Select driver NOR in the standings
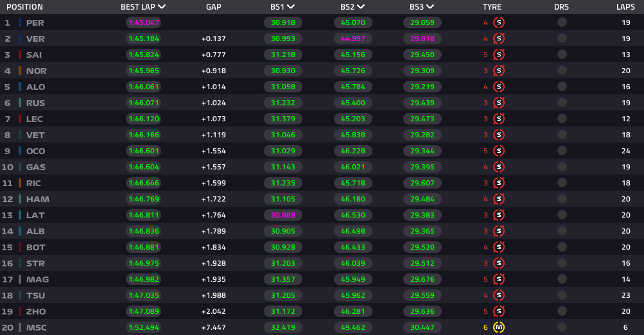 click(37, 71)
